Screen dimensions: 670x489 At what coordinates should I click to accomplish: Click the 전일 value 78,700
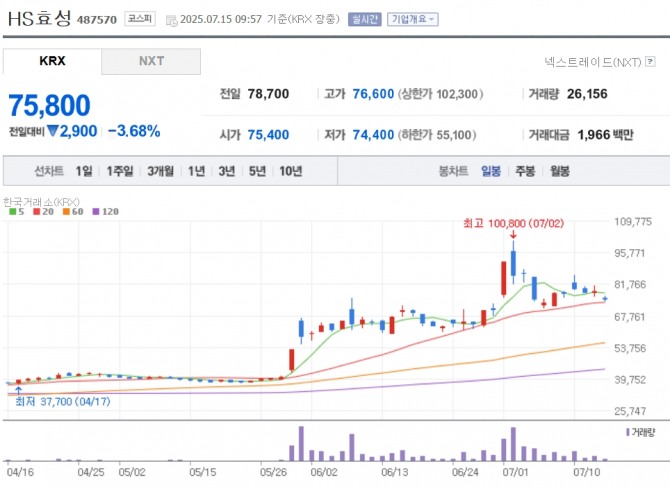coord(268,94)
